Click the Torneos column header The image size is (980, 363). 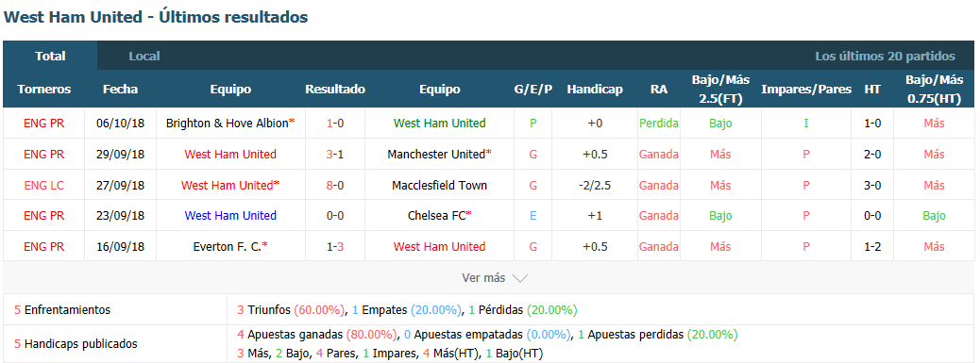[43, 90]
